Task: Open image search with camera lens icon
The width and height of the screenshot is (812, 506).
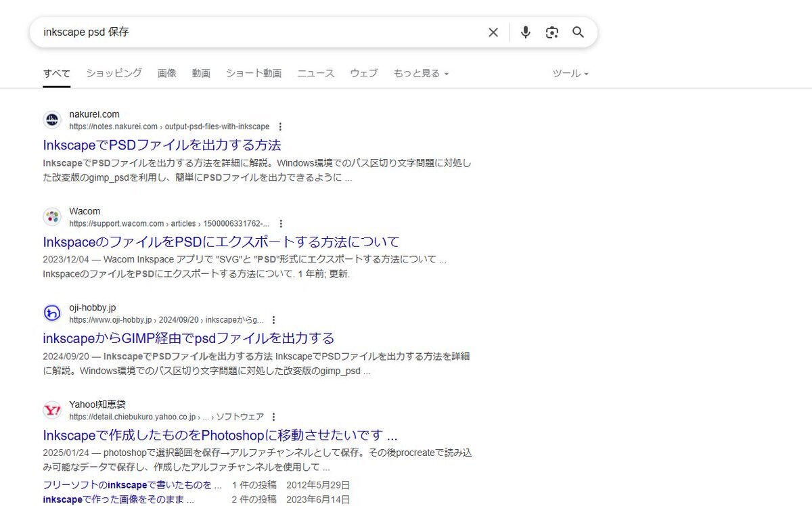Action: pos(552,32)
